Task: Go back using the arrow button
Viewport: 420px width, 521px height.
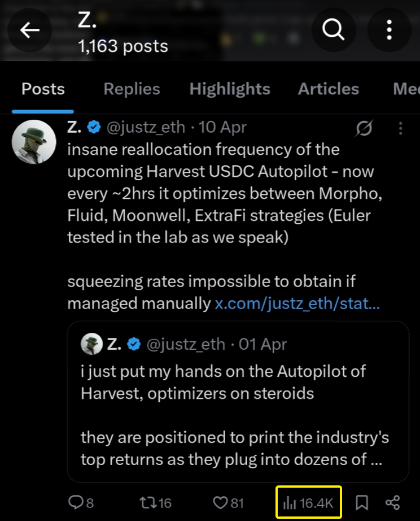Action: (30, 31)
